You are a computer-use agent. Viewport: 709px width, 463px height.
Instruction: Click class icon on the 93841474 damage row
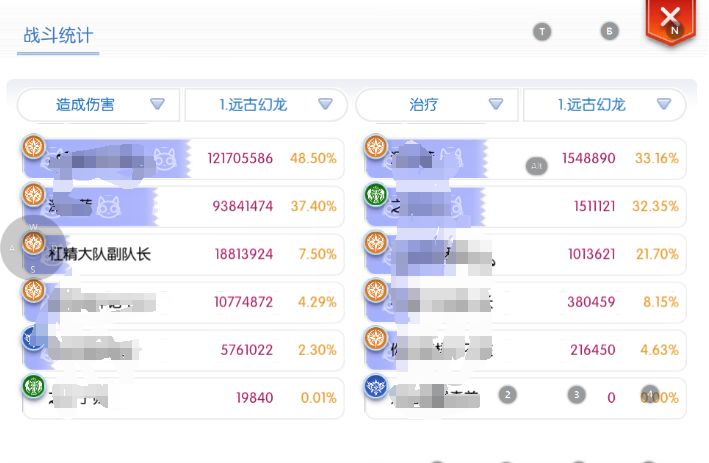click(34, 194)
